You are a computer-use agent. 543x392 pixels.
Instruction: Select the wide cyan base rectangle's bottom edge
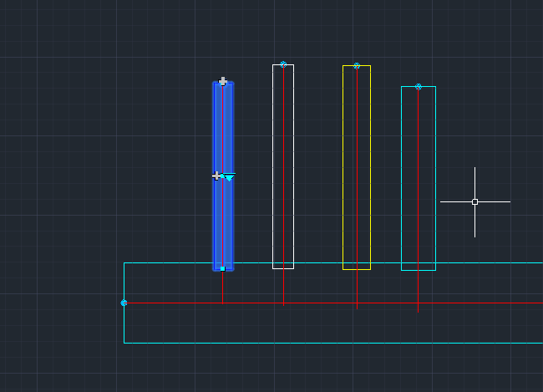[x=333, y=344]
